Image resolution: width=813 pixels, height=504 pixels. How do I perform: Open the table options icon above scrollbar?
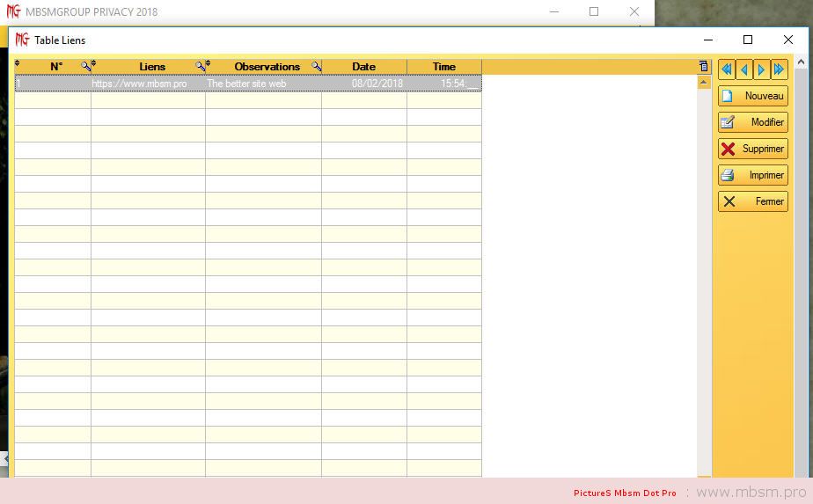coord(703,66)
